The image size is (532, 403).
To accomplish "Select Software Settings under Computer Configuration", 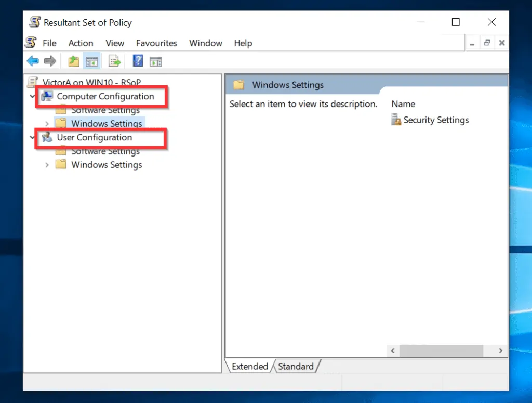I will click(x=105, y=111).
